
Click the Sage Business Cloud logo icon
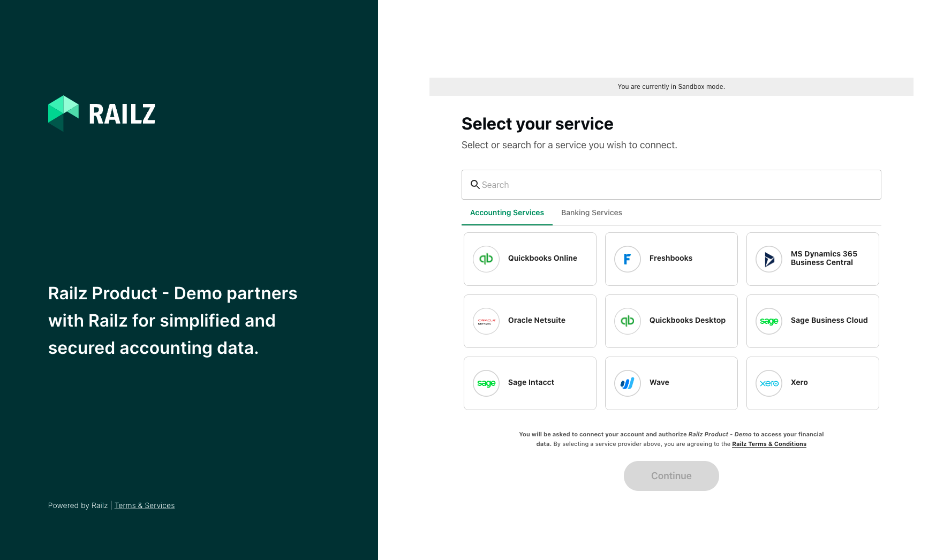tap(769, 321)
